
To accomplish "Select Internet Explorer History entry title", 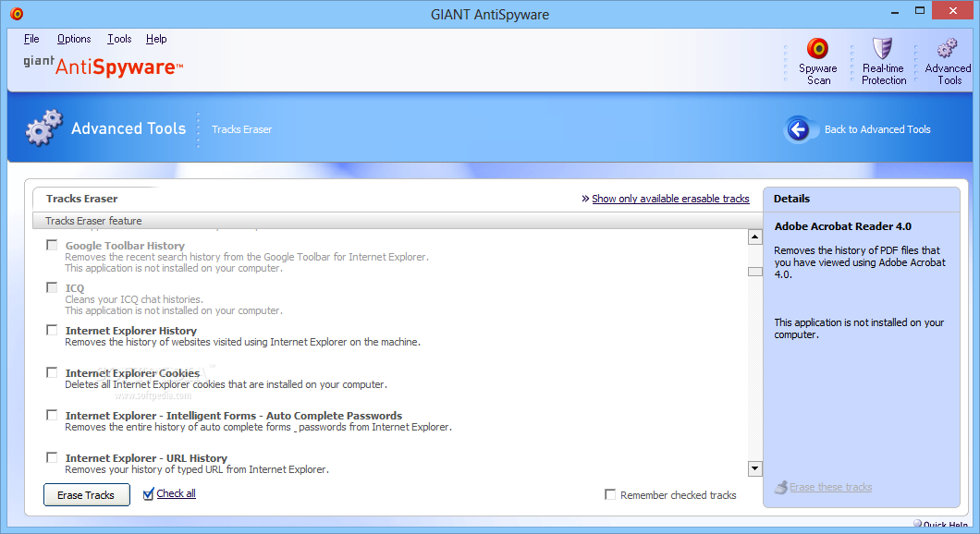I will pyautogui.click(x=131, y=331).
